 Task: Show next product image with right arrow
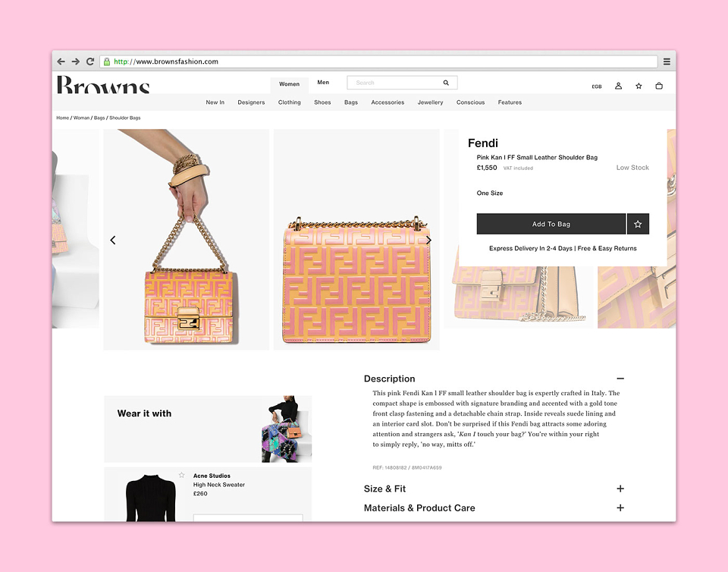click(x=428, y=240)
